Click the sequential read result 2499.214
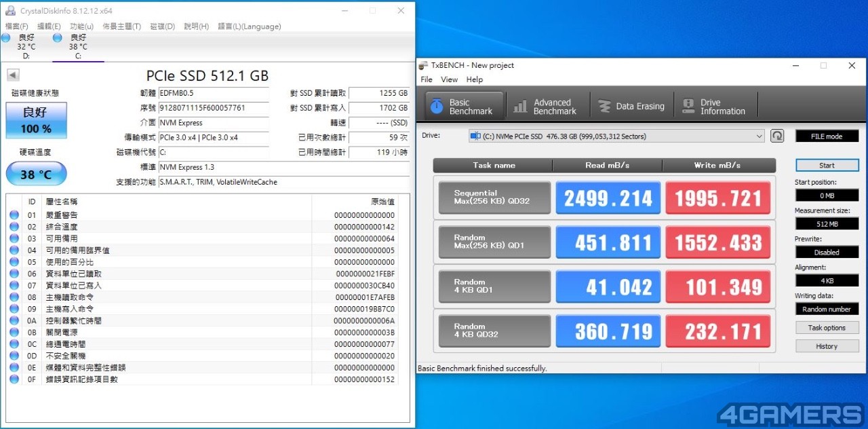The image size is (868, 429). tap(608, 198)
